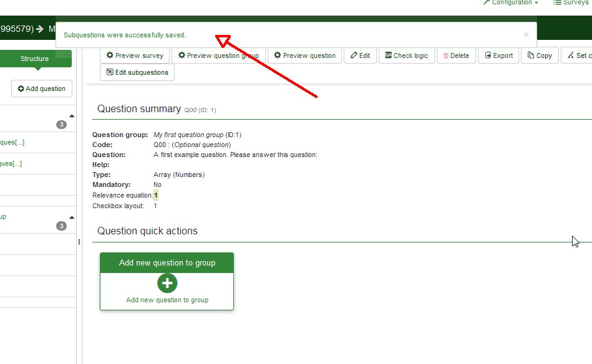Click the Question summary heading

pyautogui.click(x=139, y=108)
